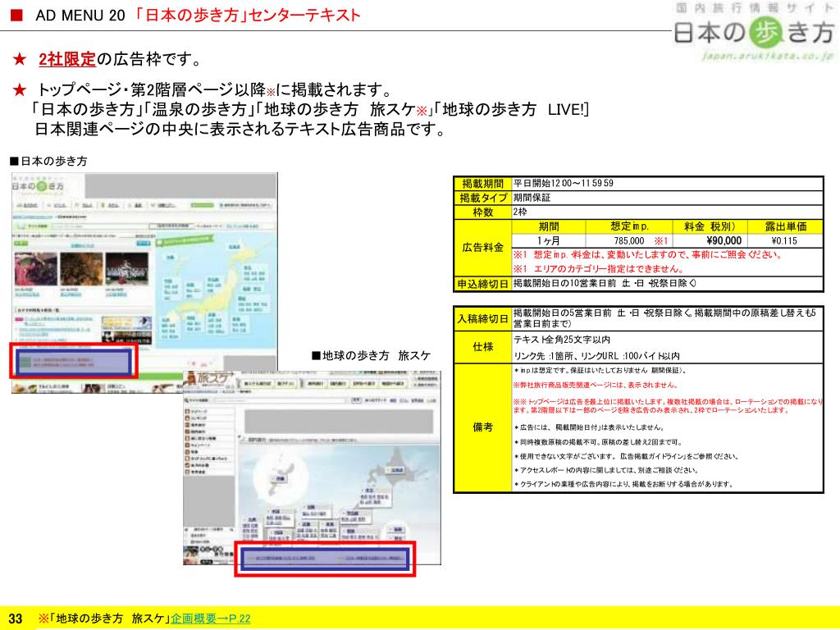Viewport: 840px width, 630px height.
Task: Click the 申込締切日 header cell
Action: (482, 283)
